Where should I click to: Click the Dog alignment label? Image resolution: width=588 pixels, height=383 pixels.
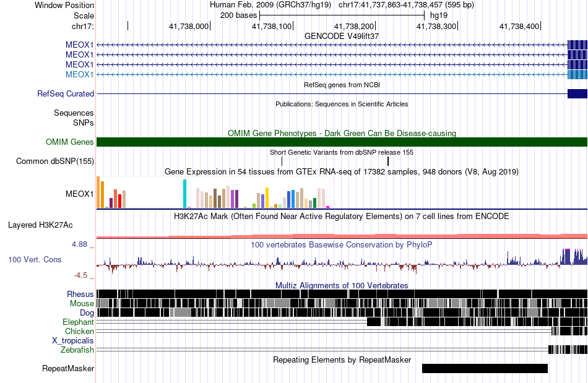pyautogui.click(x=87, y=313)
